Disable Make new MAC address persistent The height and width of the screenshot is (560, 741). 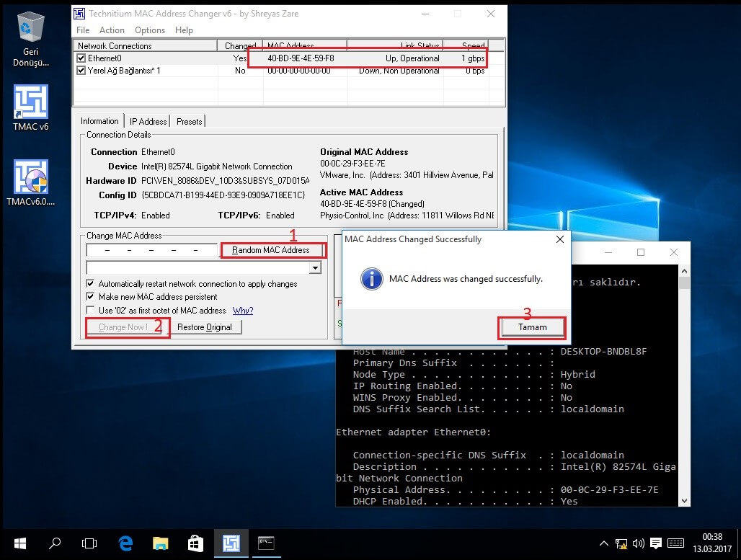[x=90, y=297]
